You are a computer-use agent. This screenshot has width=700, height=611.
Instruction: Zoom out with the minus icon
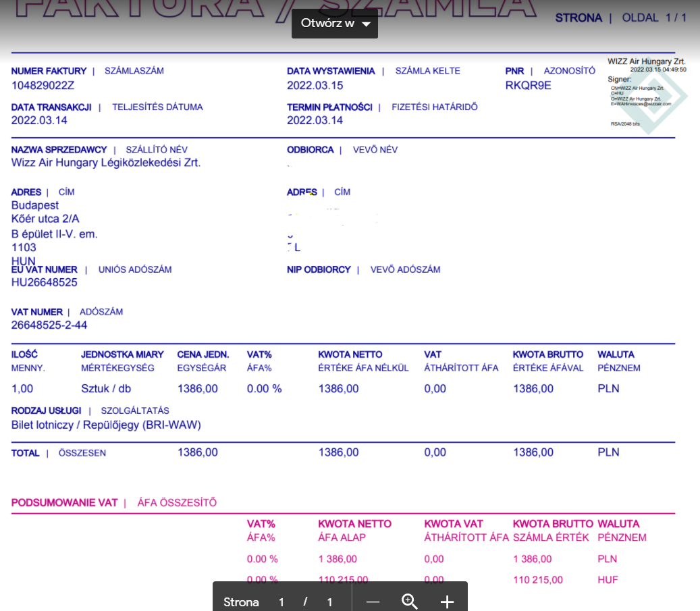coord(373,602)
